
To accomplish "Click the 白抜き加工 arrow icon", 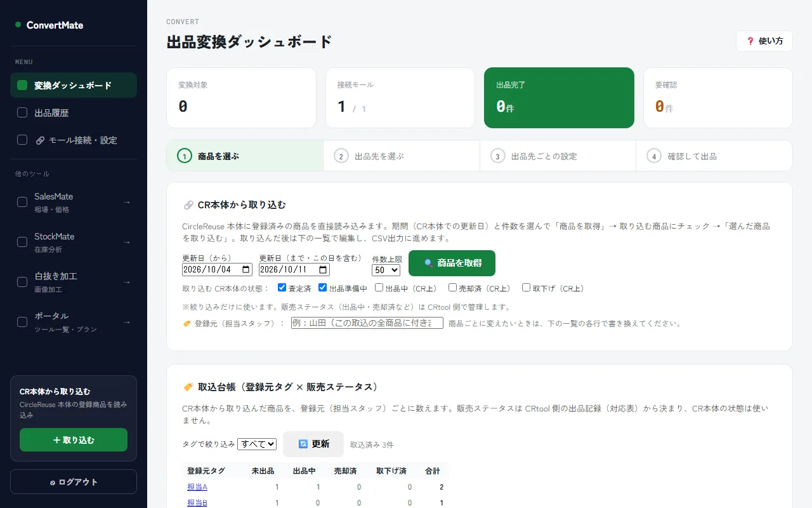I will coord(126,282).
